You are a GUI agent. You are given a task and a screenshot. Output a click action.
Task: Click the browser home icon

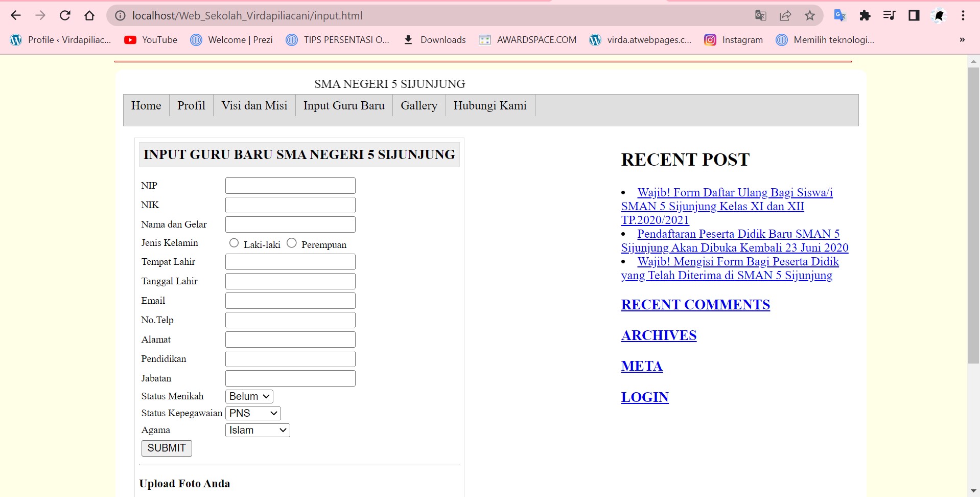89,15
